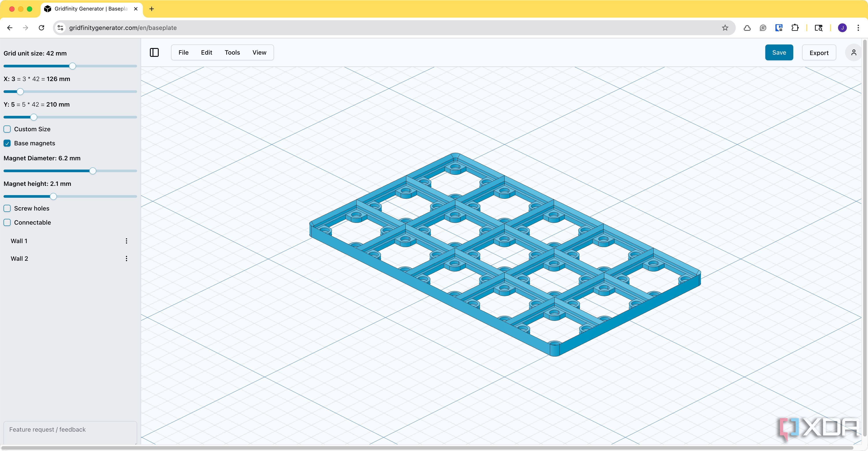View site information icon in address bar

tap(60, 28)
